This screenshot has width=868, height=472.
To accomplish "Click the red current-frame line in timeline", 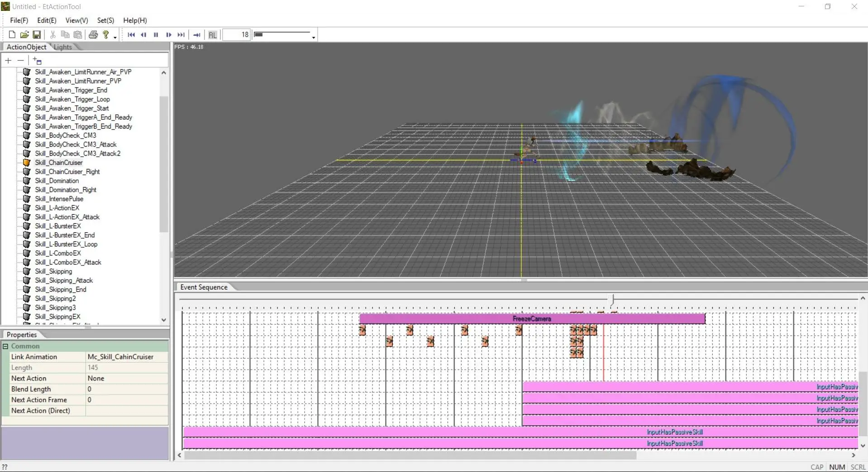I will coord(603,353).
